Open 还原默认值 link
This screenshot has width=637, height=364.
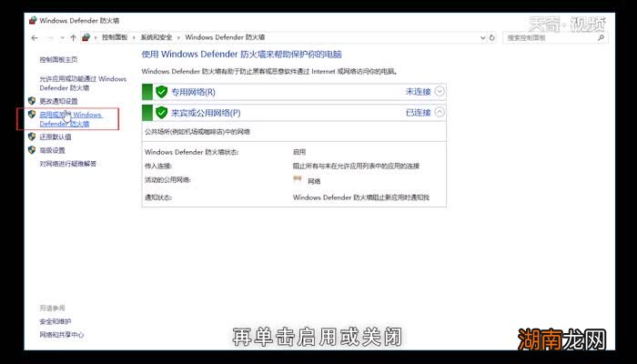[56, 136]
